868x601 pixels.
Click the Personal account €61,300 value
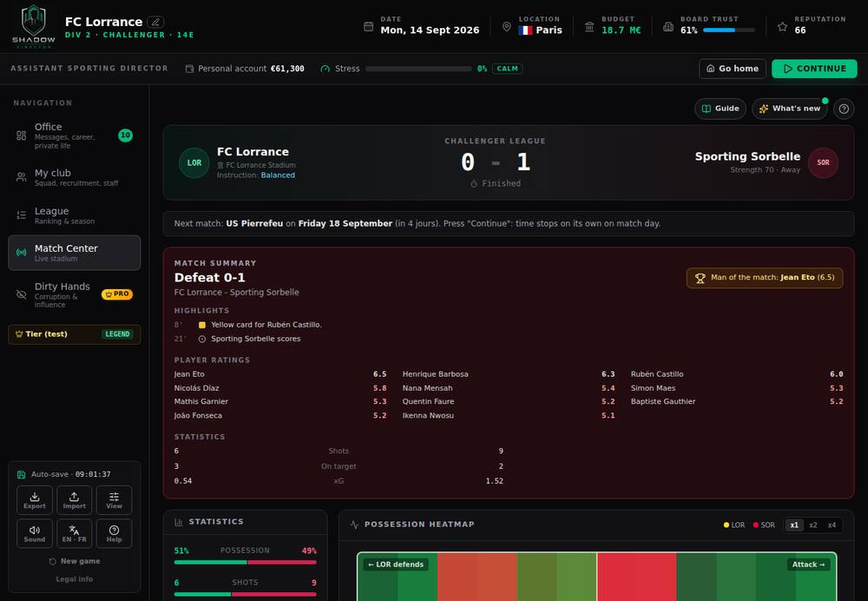(287, 69)
